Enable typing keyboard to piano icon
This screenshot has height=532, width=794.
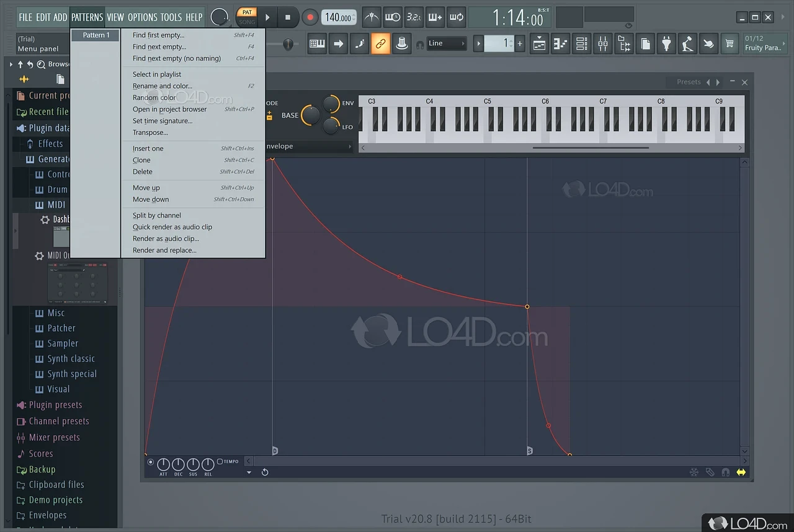[317, 43]
